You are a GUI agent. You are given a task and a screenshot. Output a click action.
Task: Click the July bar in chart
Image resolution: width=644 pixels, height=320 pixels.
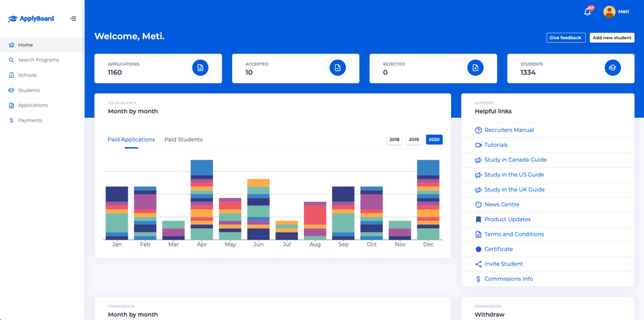pyautogui.click(x=287, y=231)
